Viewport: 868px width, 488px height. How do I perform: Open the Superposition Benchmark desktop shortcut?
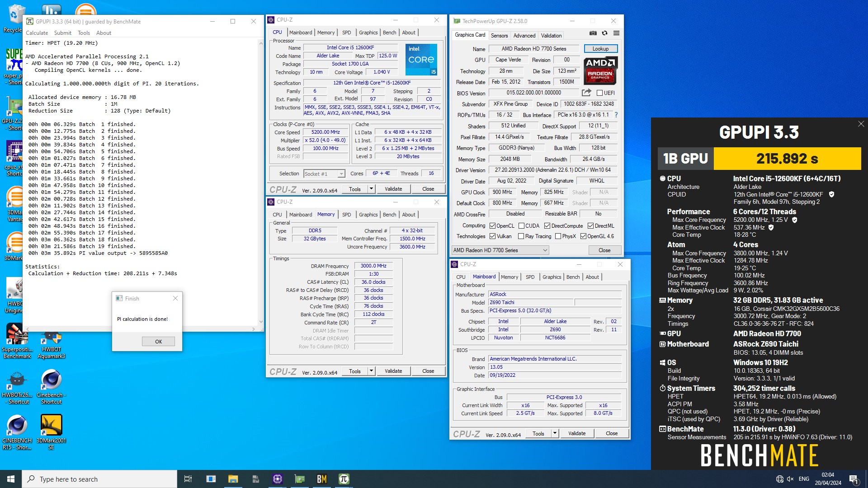(17, 341)
